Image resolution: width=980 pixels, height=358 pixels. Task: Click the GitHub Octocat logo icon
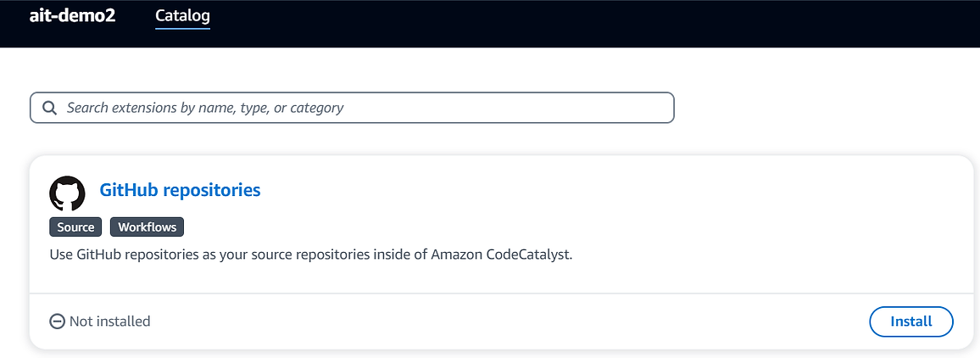[67, 193]
